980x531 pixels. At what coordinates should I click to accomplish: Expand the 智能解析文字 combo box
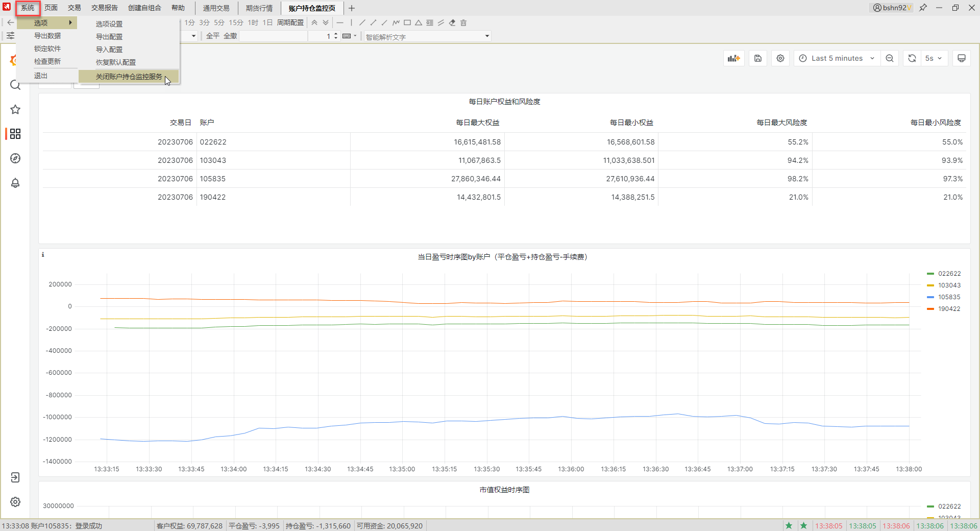487,36
